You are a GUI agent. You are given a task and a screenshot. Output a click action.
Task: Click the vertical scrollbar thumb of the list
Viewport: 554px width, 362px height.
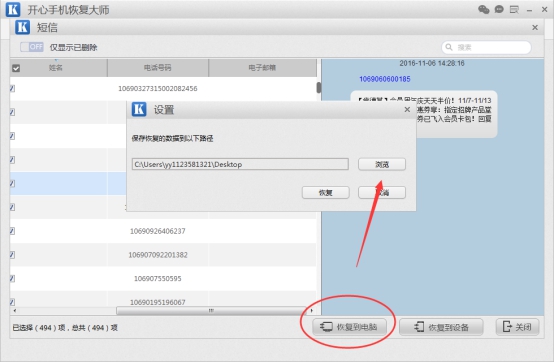click(x=319, y=88)
